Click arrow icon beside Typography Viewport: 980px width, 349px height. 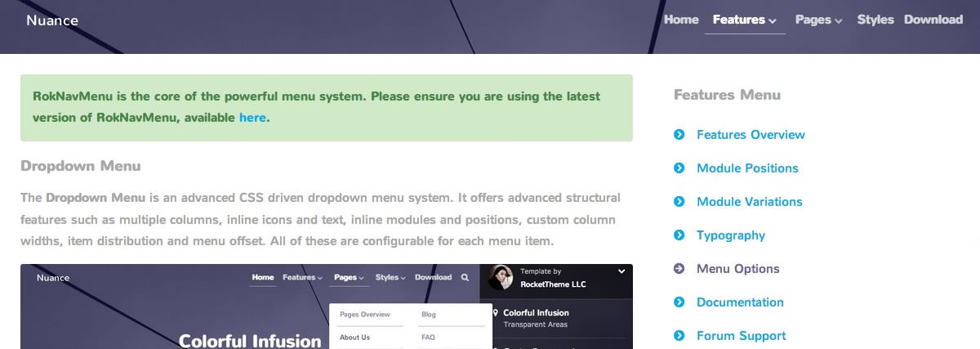(x=679, y=235)
